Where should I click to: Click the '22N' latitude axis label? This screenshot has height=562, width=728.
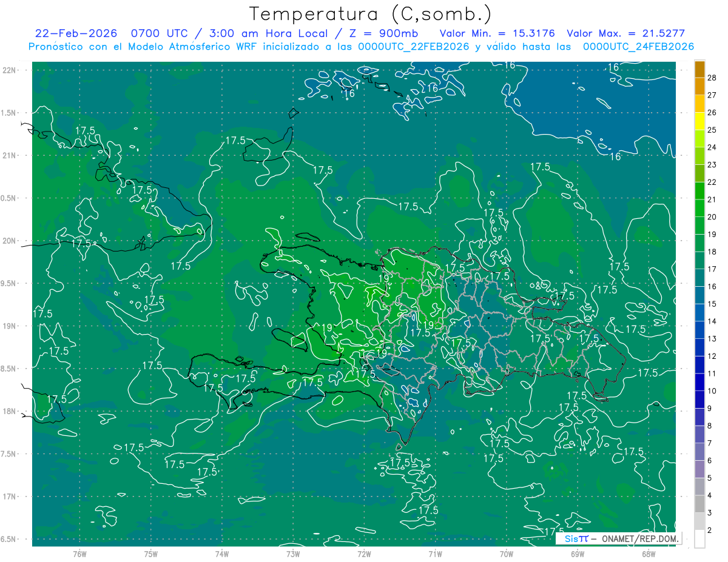click(x=9, y=70)
